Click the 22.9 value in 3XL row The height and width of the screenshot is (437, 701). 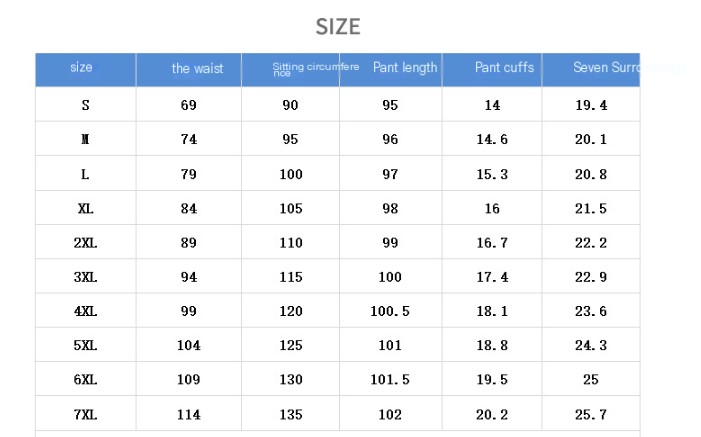click(x=590, y=277)
